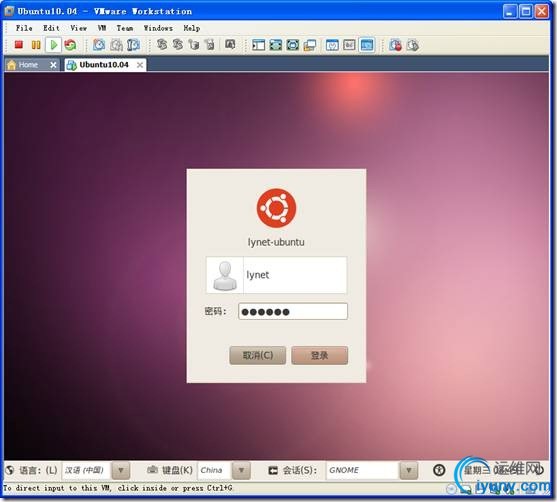Click the Replay recording toolbar icon
The width and height of the screenshot is (557, 502).
[412, 45]
